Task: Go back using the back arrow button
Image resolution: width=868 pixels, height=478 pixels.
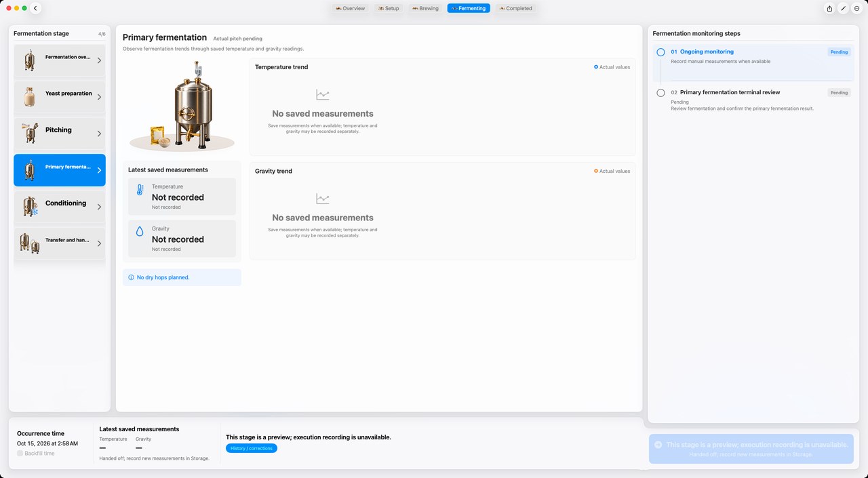Action: [x=35, y=8]
